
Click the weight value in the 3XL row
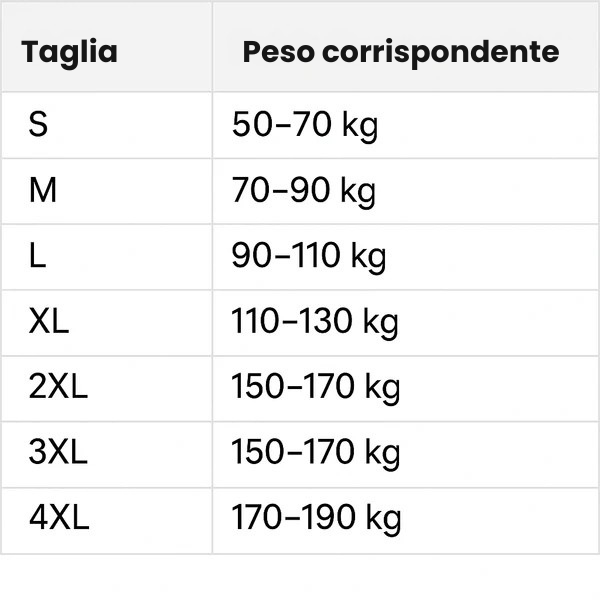click(x=315, y=453)
